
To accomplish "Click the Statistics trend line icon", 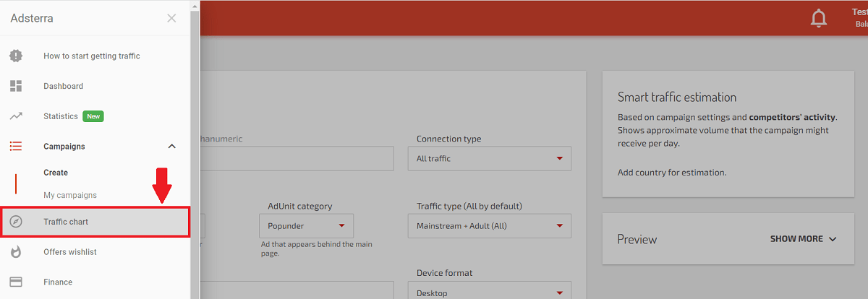I will [x=16, y=116].
